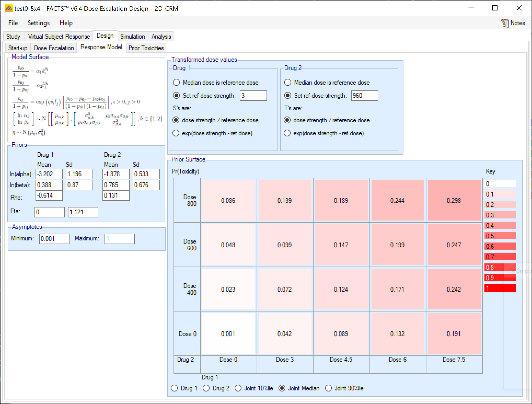Click the FACTS application icon in title bar
Image resolution: width=532 pixels, height=404 pixels.
[9, 8]
